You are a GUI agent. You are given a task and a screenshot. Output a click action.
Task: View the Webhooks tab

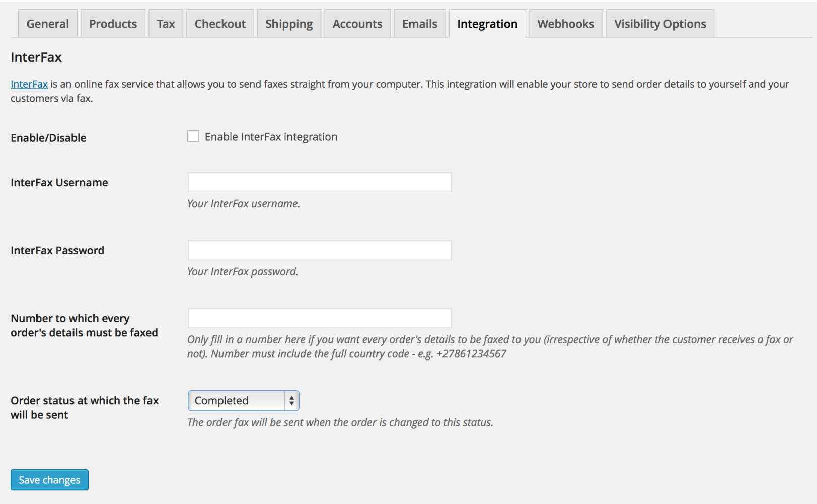click(565, 23)
